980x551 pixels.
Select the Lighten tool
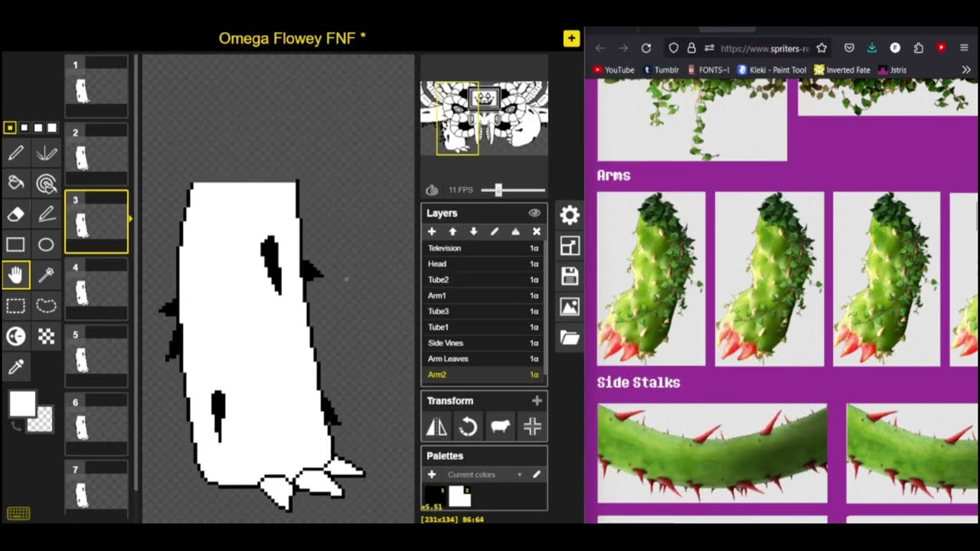coord(16,336)
